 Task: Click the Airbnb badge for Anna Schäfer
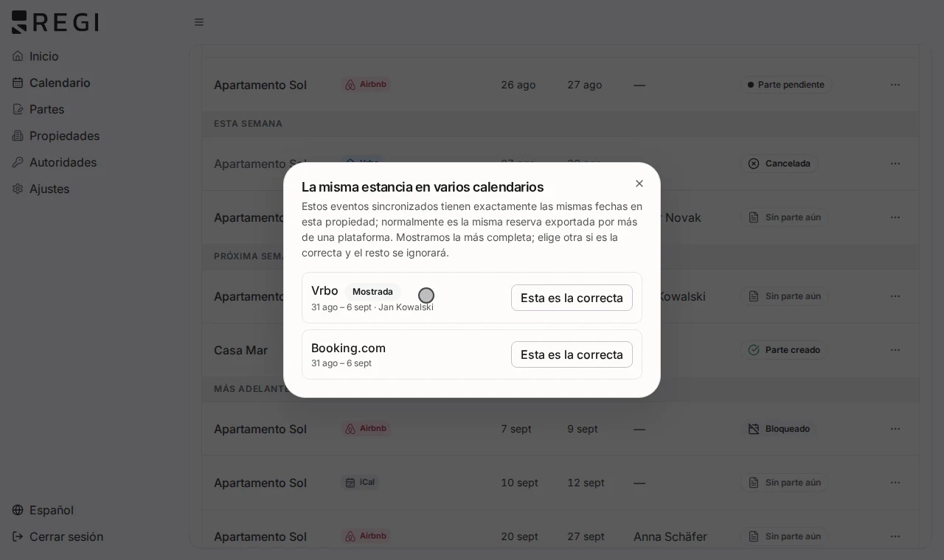point(366,536)
